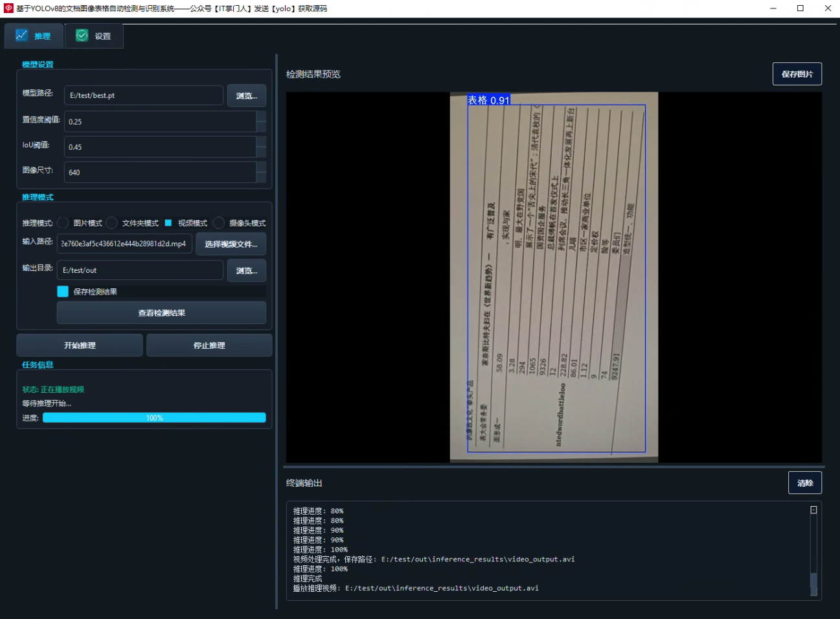This screenshot has width=840, height=619.
Task: Click the status text 状态: 正在播放视频
Action: 53,390
